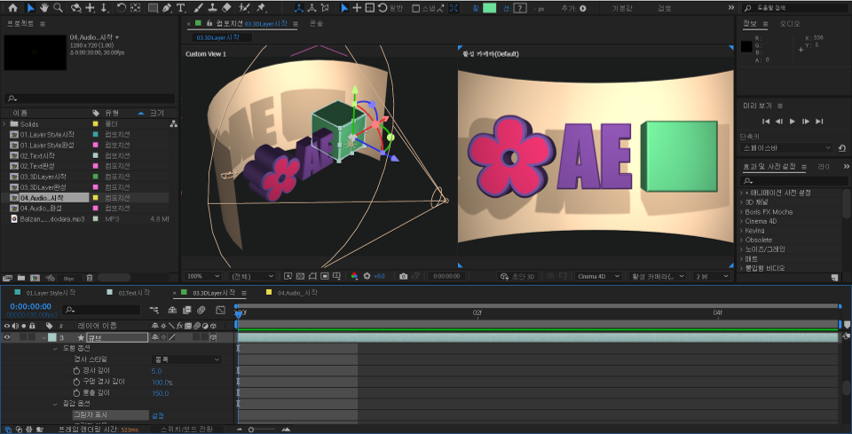Toggle visibility eye of layer 3
This screenshot has width=852, height=434.
pos(7,337)
